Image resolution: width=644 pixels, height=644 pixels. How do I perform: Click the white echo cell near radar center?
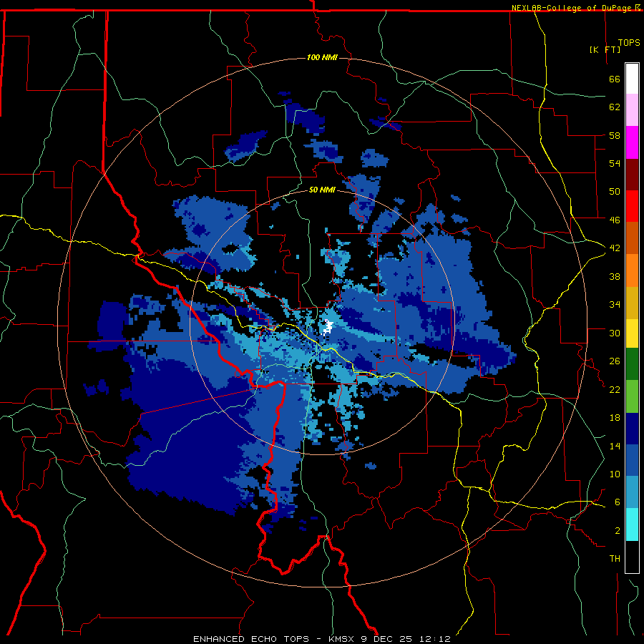328,327
